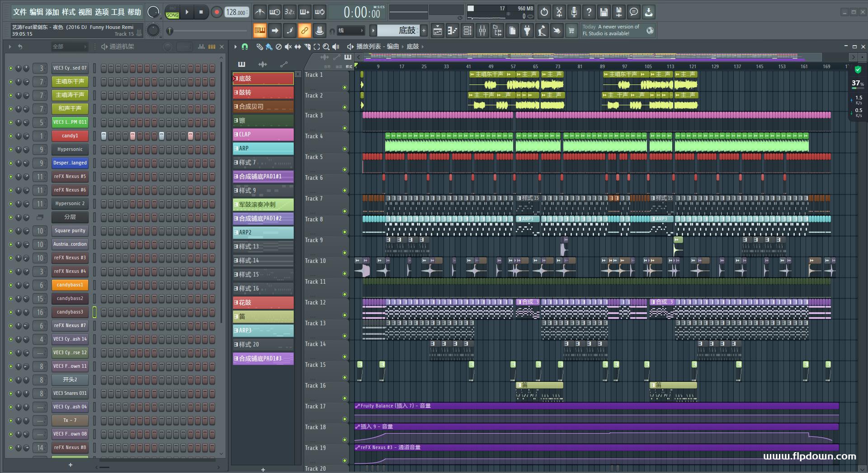868x473 pixels.
Task: Open the playlist view icon
Action: (438, 31)
